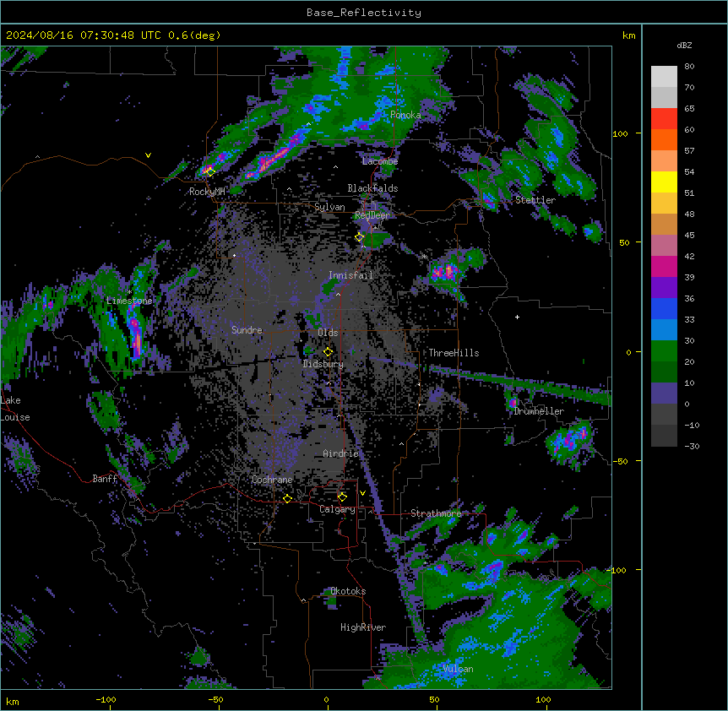Select the Strathmore label
The height and width of the screenshot is (711, 728).
tap(436, 513)
